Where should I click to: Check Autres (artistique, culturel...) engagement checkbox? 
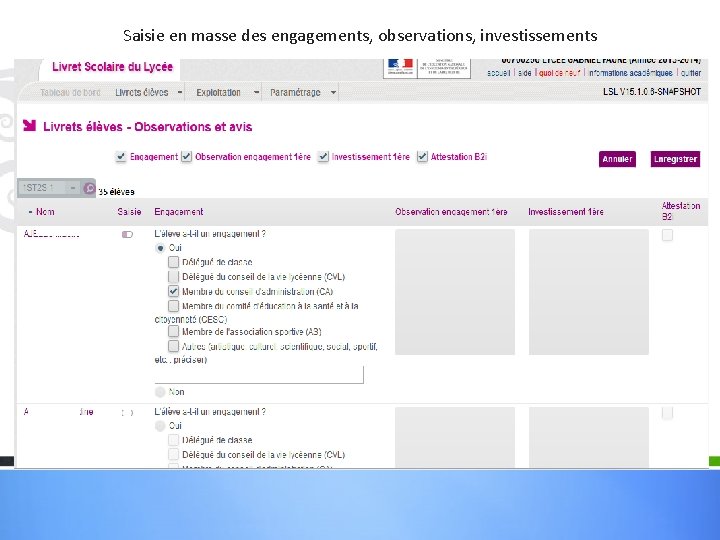coord(173,346)
